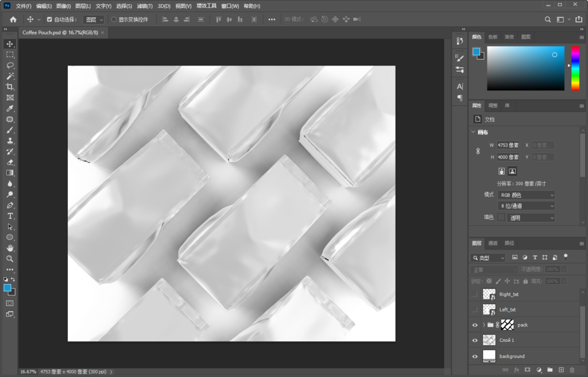The height and width of the screenshot is (377, 588).
Task: Select the Horizontal Type tool
Action: point(10,216)
